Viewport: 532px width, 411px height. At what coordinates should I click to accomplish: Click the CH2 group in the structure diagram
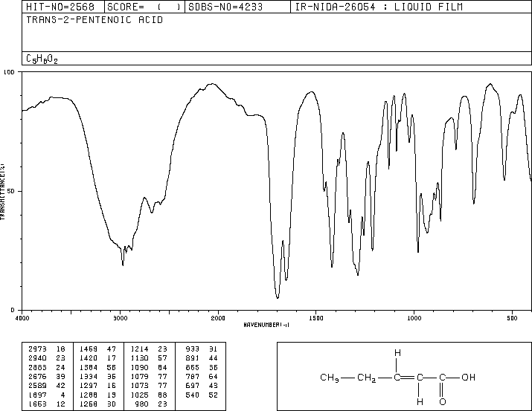366,378
